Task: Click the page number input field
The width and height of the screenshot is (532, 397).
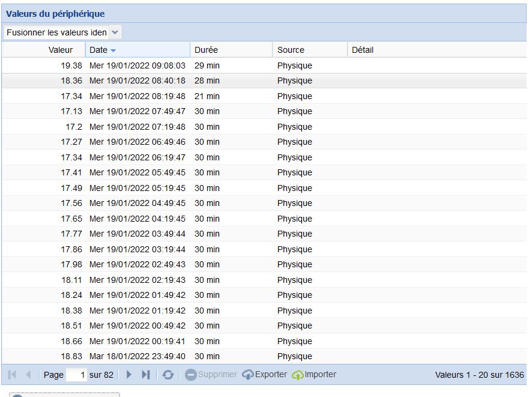Action: 76,375
